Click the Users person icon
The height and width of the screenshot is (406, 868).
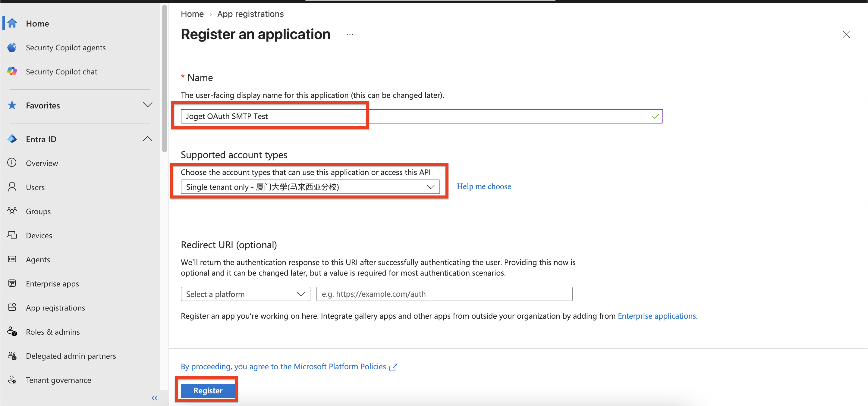point(12,187)
